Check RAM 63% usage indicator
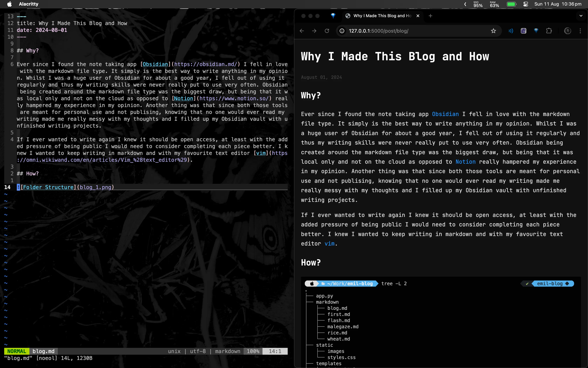 coord(494,4)
